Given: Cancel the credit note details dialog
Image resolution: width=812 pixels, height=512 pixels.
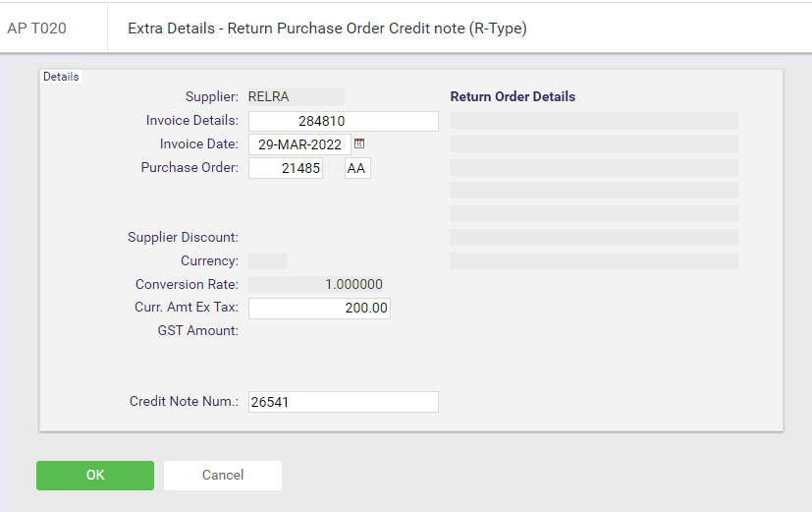Looking at the screenshot, I should 223,476.
